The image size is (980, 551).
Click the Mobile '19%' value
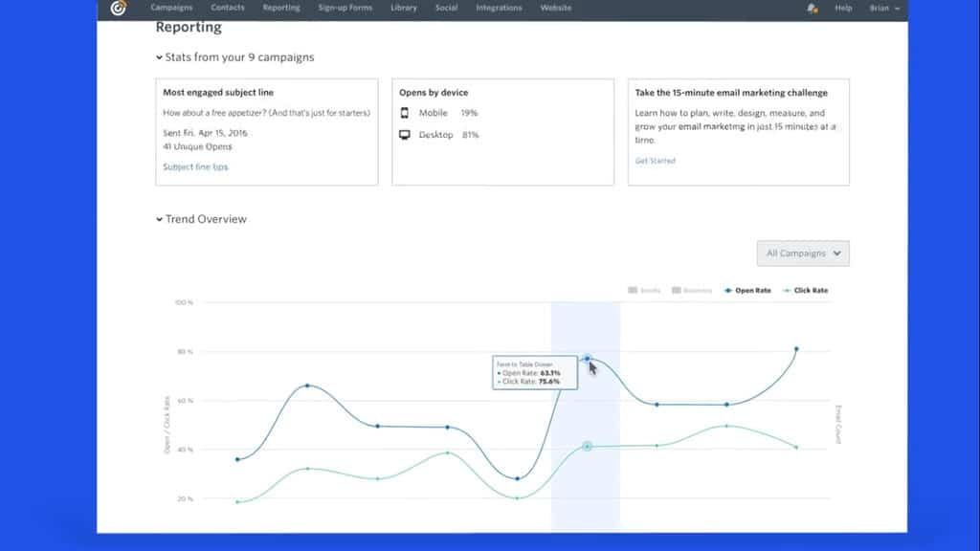(x=469, y=113)
